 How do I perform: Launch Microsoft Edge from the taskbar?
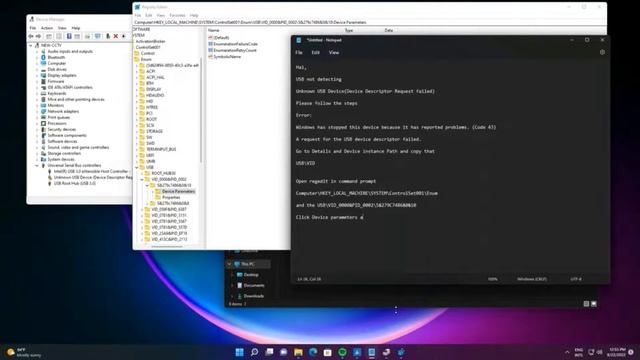(x=313, y=352)
